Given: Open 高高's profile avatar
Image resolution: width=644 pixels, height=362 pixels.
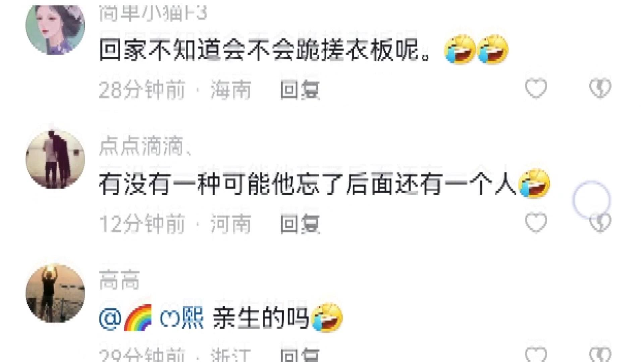Looking at the screenshot, I should click(x=55, y=293).
